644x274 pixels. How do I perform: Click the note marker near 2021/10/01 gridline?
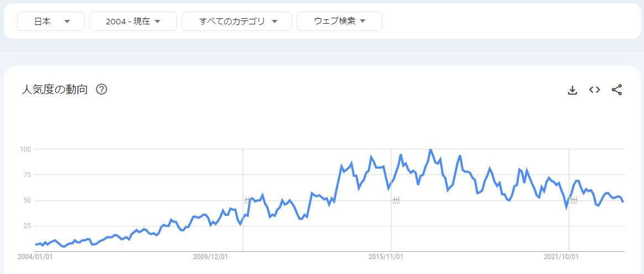tap(574, 200)
